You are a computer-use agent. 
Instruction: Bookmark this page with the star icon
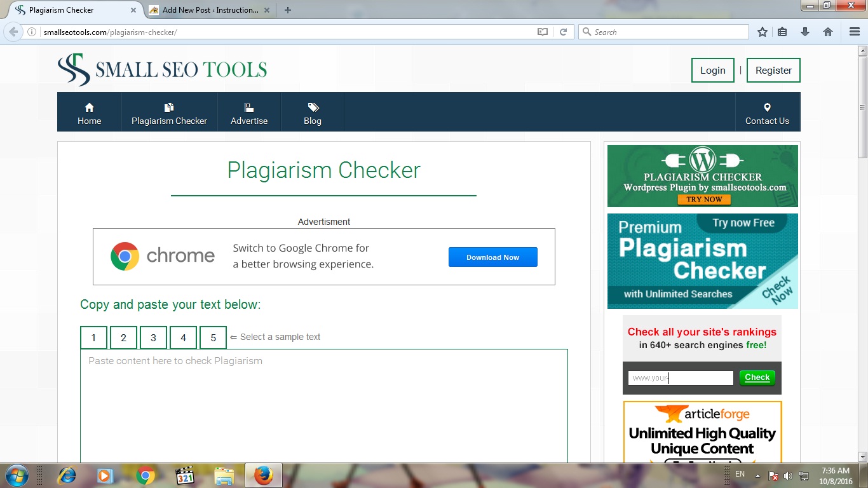[x=763, y=32]
